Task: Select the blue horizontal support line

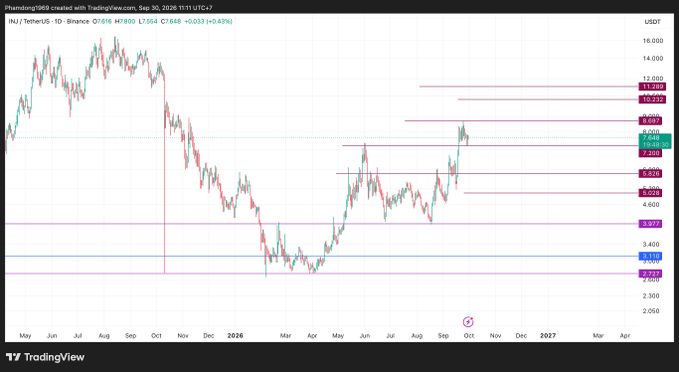Action: pyautogui.click(x=322, y=256)
